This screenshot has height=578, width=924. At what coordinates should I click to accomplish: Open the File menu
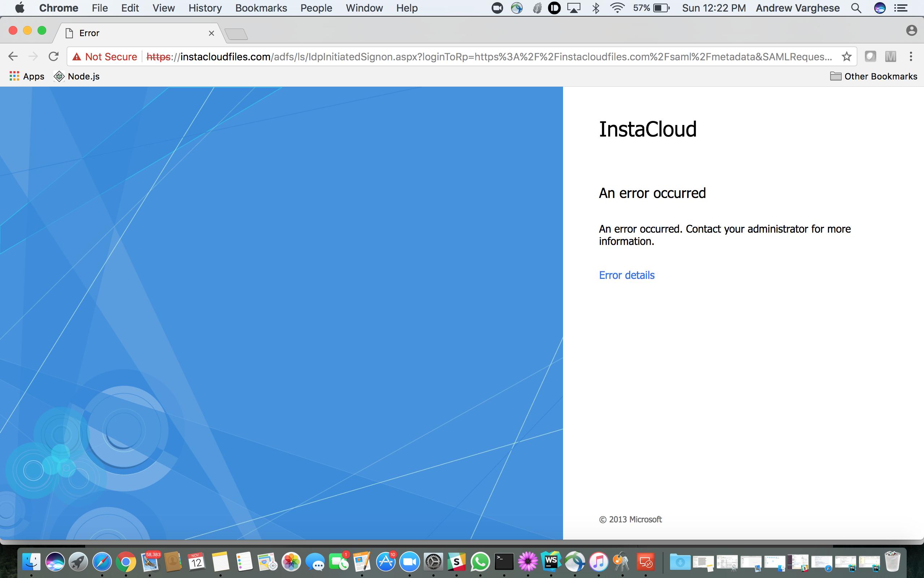[x=100, y=8]
